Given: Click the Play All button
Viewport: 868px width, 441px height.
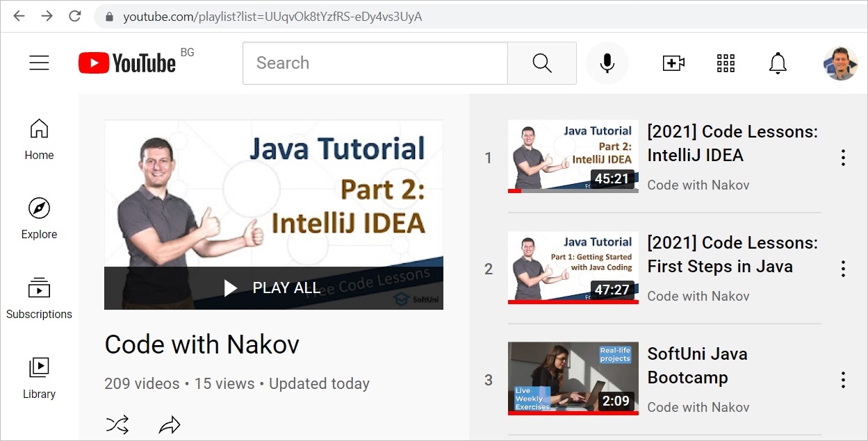Looking at the screenshot, I should [x=273, y=288].
